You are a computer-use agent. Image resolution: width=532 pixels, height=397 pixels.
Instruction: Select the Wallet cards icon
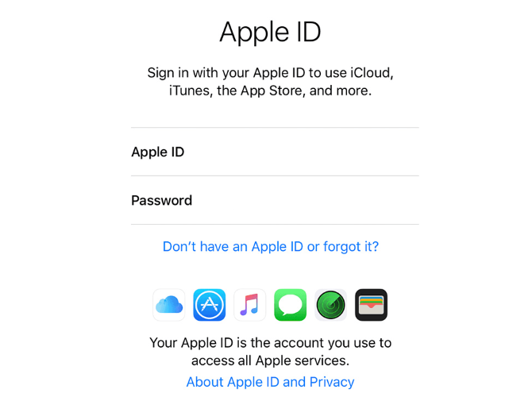(371, 305)
